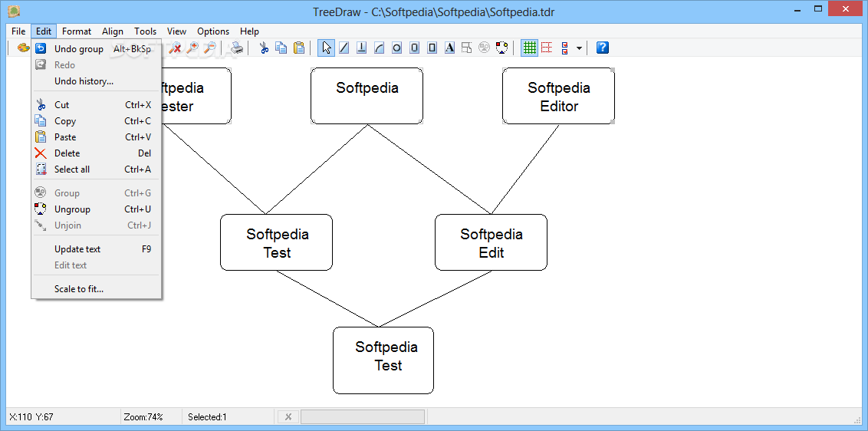Open the Tools menu
The height and width of the screenshot is (431, 868).
pos(145,31)
